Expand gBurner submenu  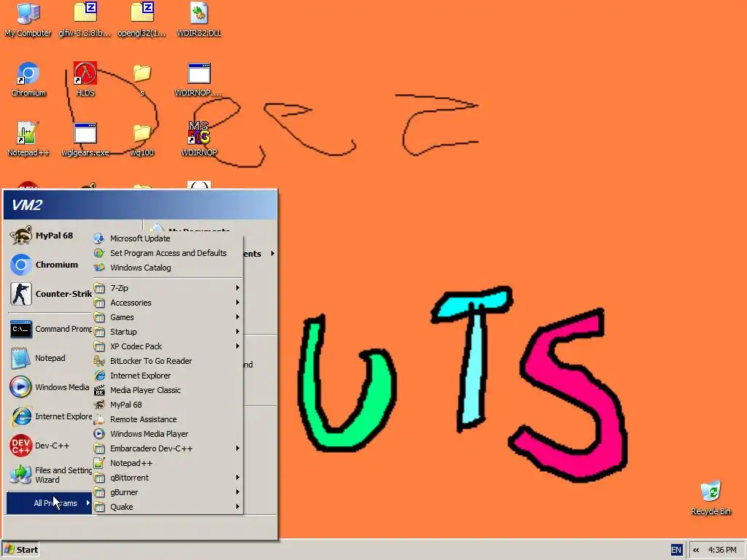click(x=168, y=492)
